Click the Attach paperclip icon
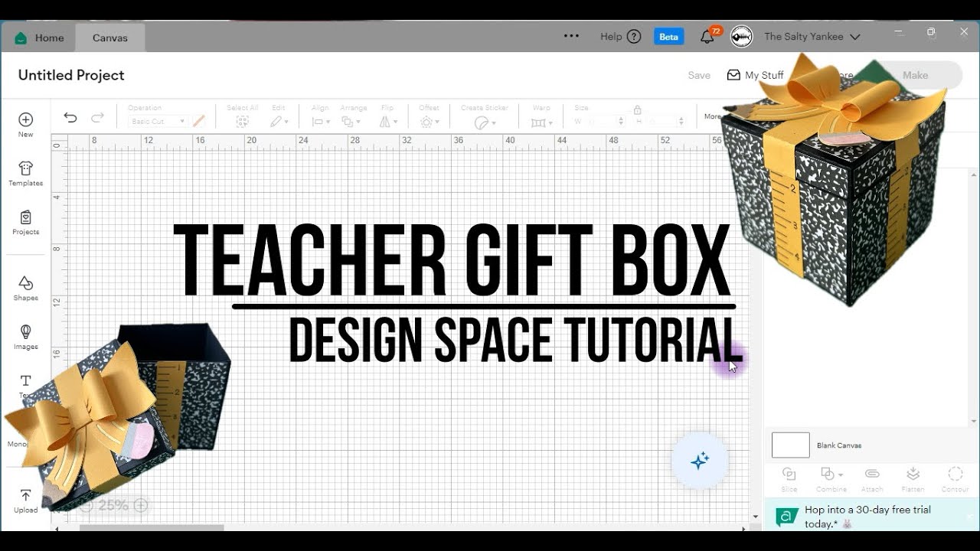 (872, 474)
